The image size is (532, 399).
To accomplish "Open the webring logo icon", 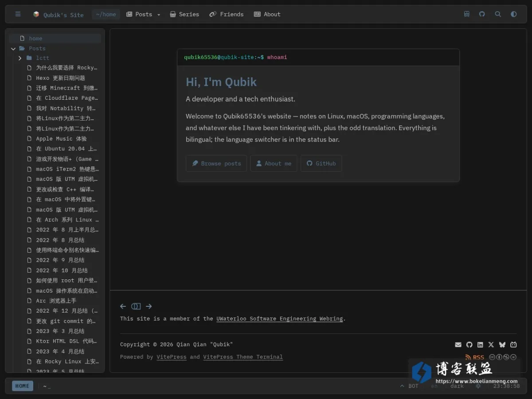I will click(136, 306).
